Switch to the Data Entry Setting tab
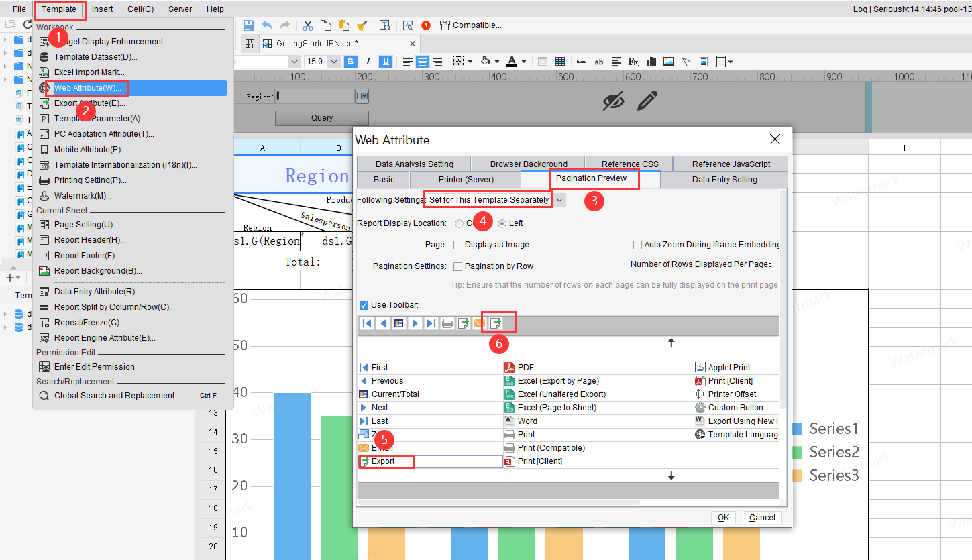Viewport: 972px width, 560px height. (723, 179)
